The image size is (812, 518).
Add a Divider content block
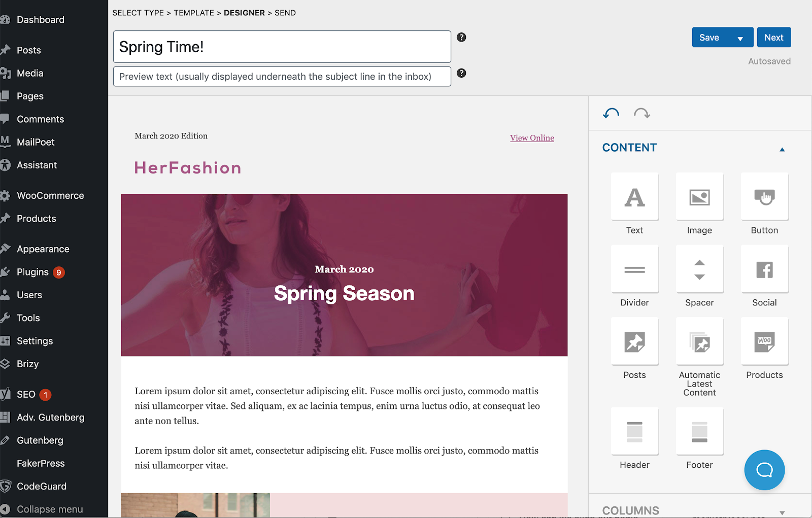(x=634, y=269)
